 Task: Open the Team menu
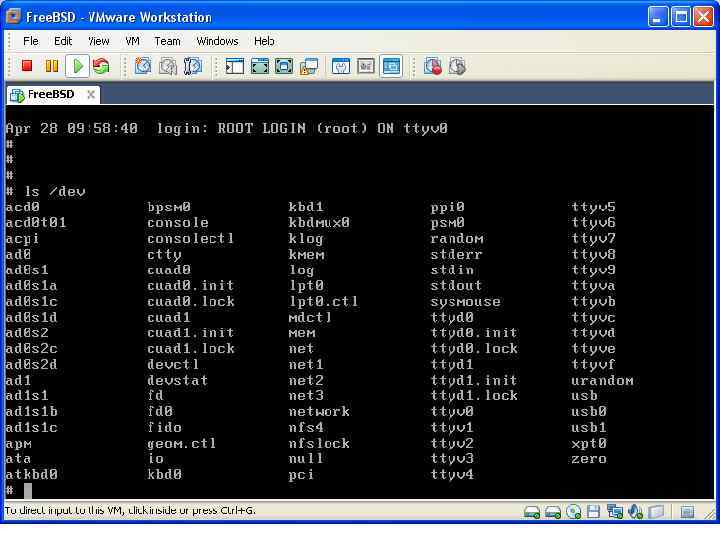pyautogui.click(x=167, y=41)
